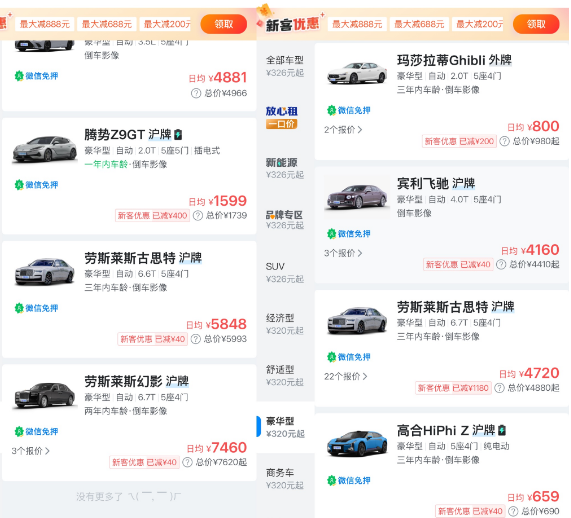
Task: Tap 微信免押 badge on 劳斯莱斯幻影 card
Action: 36,431
